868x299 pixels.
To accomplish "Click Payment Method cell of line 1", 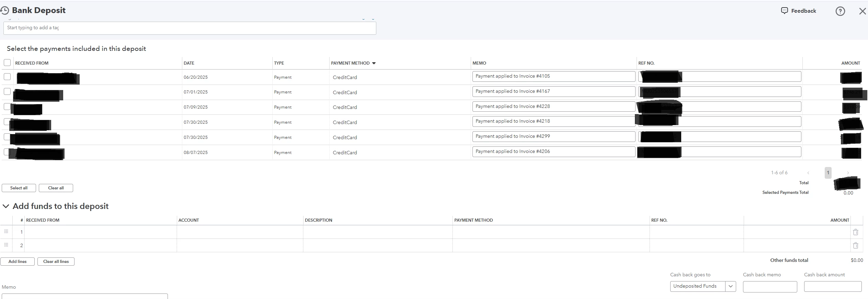I will [x=551, y=232].
